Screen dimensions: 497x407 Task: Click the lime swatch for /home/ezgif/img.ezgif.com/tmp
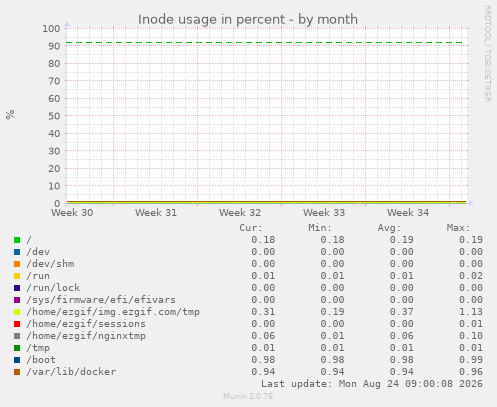17,312
